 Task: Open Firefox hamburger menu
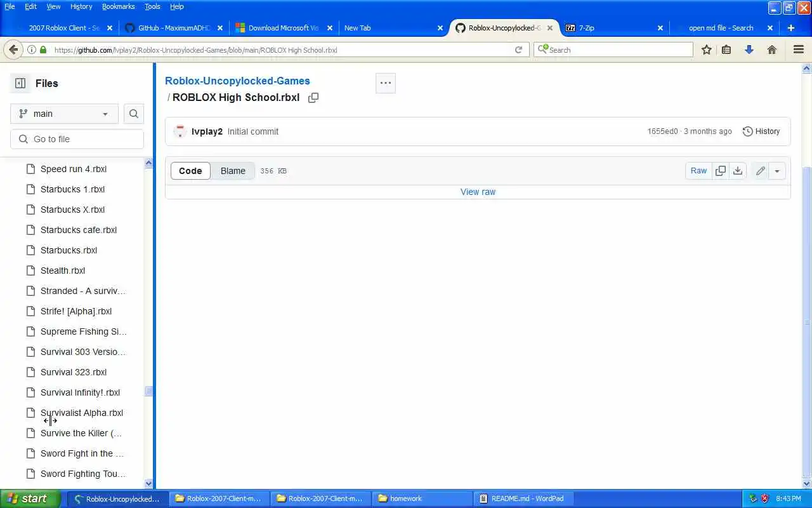coord(799,50)
